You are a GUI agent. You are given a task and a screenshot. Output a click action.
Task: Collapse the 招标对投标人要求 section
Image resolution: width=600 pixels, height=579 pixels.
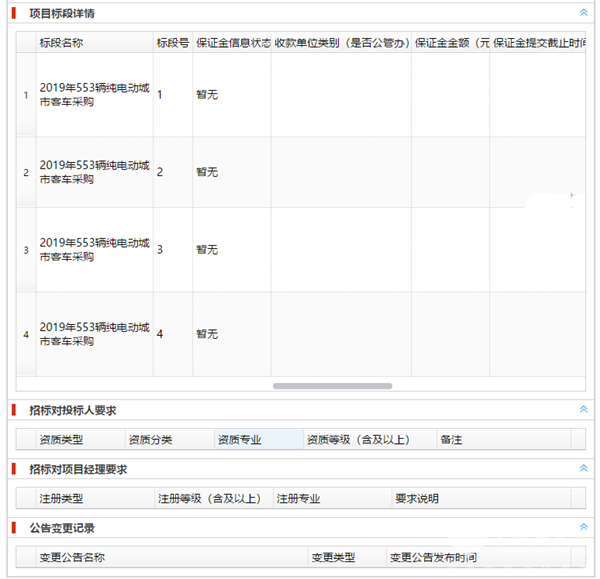[x=583, y=410]
